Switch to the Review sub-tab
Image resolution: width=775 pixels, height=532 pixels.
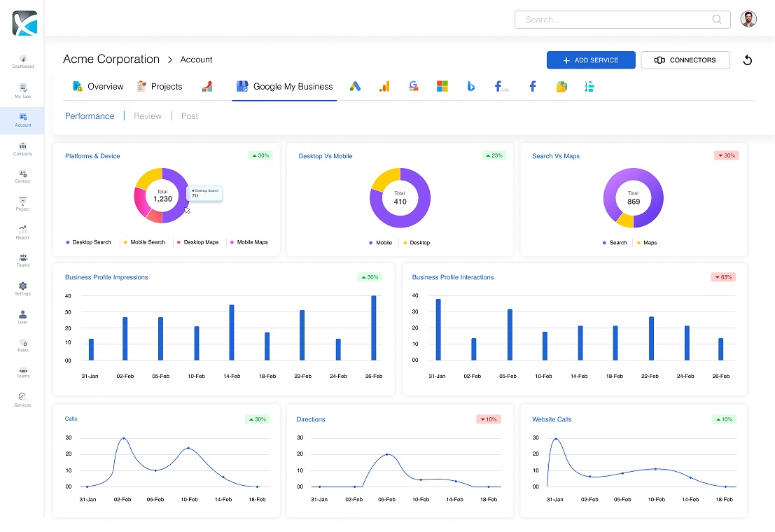[148, 116]
